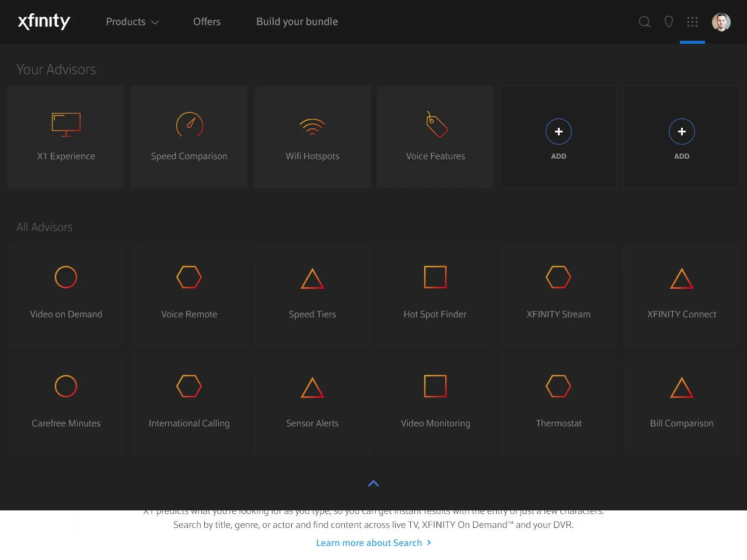Click the Bill Comparison label
747x560 pixels.
682,423
